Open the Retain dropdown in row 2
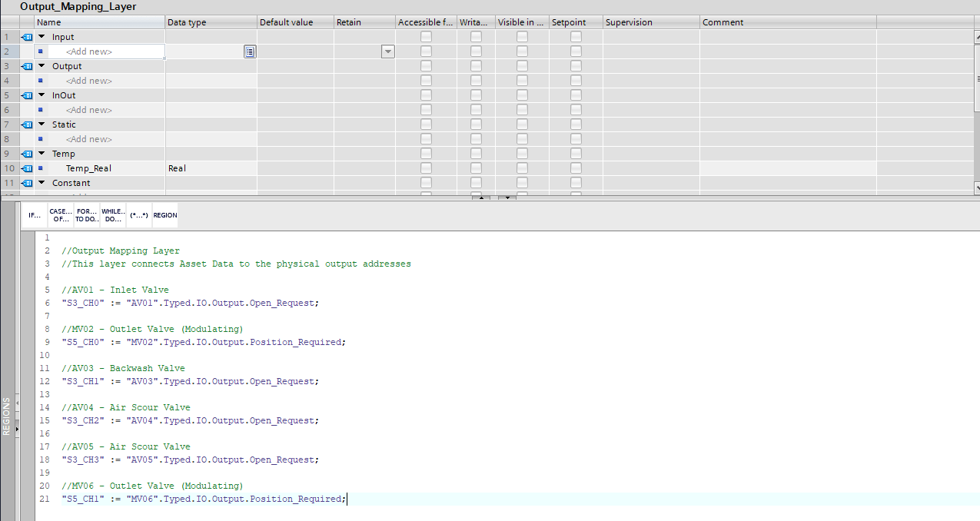The image size is (980, 521). coord(388,51)
